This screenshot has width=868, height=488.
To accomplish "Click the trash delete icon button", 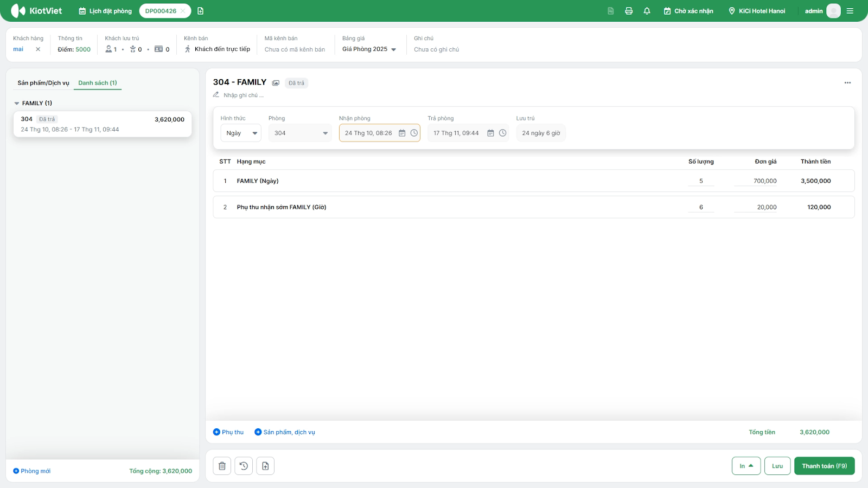I will [x=222, y=466].
